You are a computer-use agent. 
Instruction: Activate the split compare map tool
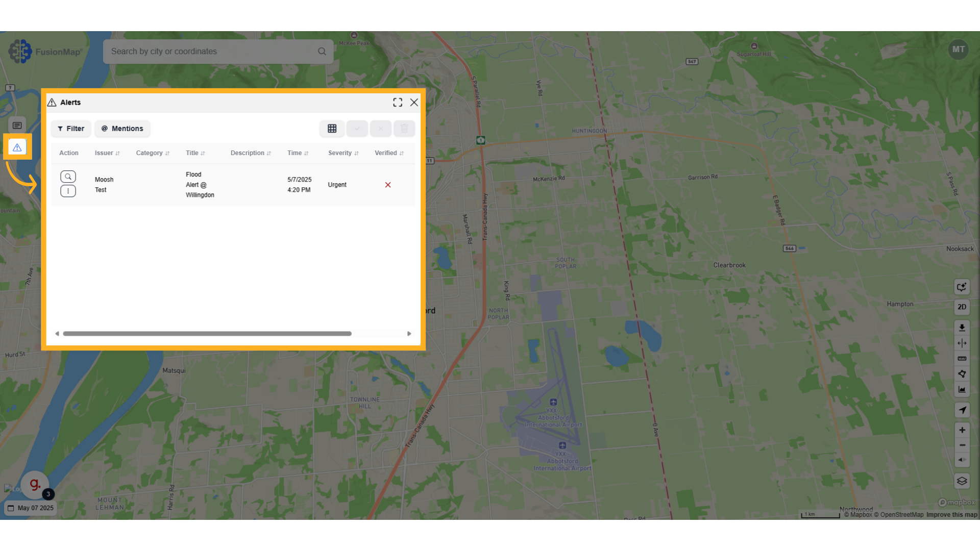tap(962, 343)
